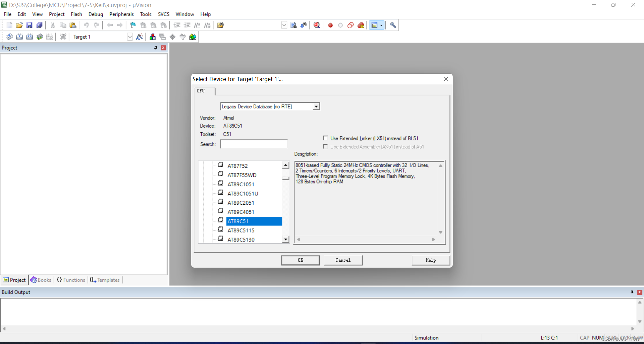Click the Translate current file icon
The height and width of the screenshot is (344, 644).
(9, 37)
